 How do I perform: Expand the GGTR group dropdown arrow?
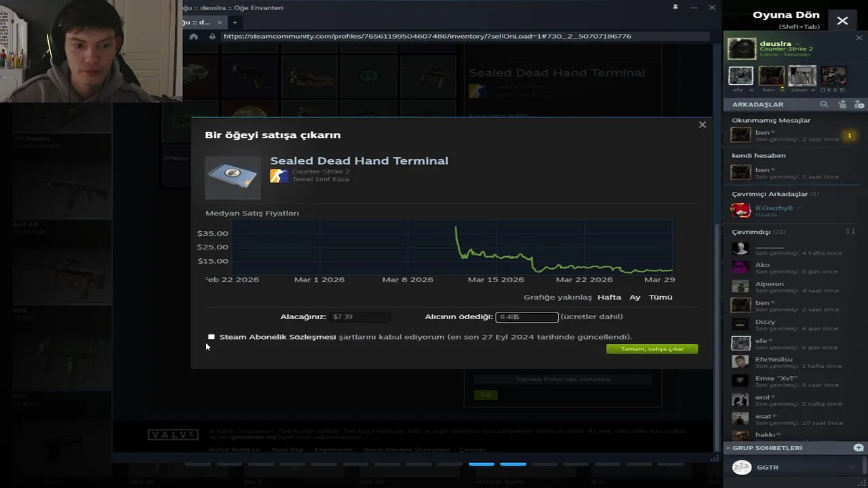(852, 468)
